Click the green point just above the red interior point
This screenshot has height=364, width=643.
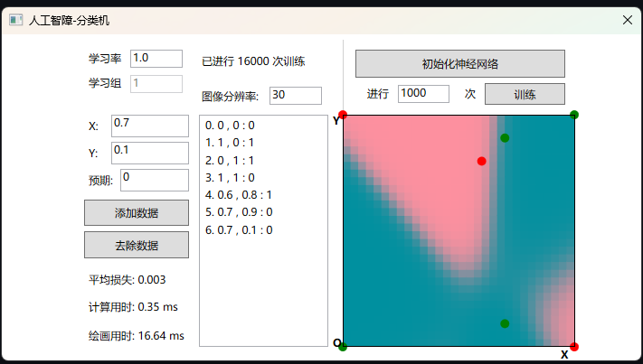point(505,138)
